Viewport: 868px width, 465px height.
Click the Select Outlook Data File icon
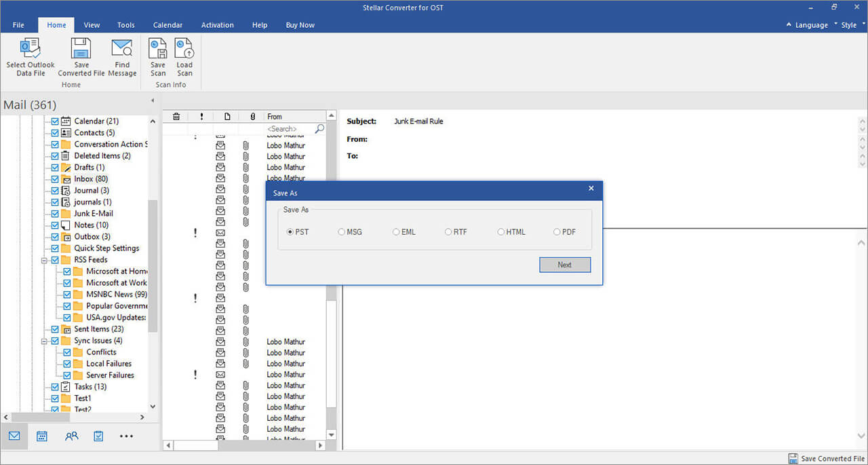pos(31,48)
